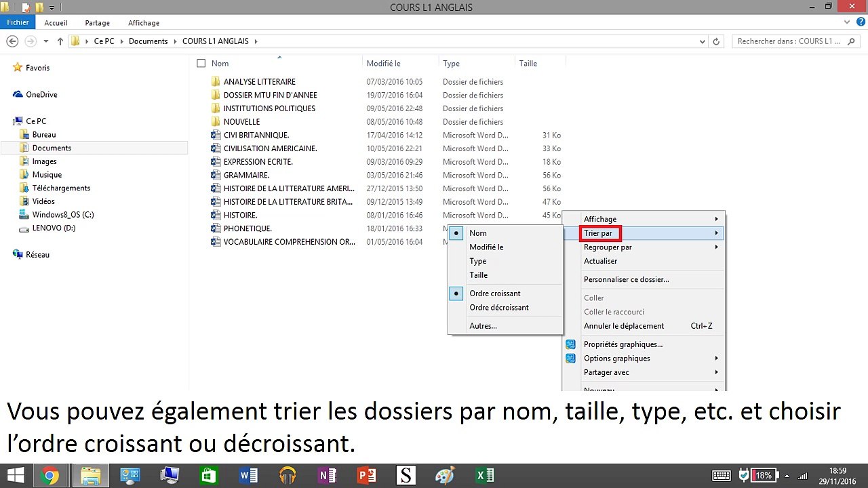
Task: Open Favoris in navigation pane
Action: point(37,68)
